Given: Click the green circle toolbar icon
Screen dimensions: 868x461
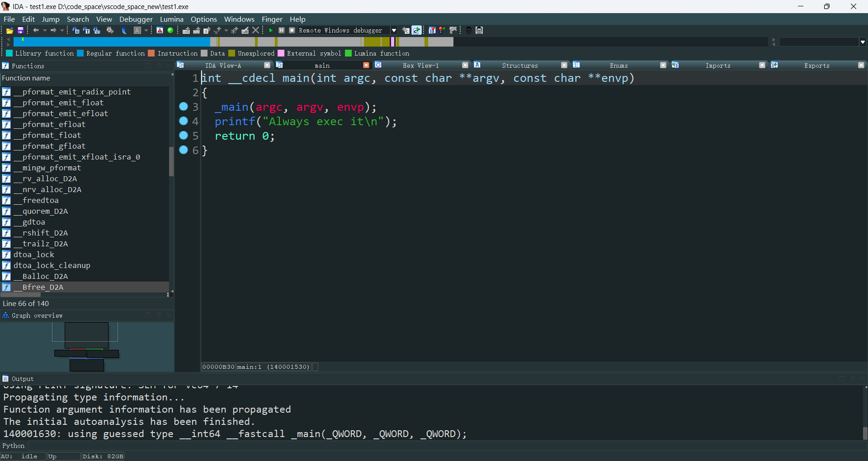Looking at the screenshot, I should (x=170, y=30).
